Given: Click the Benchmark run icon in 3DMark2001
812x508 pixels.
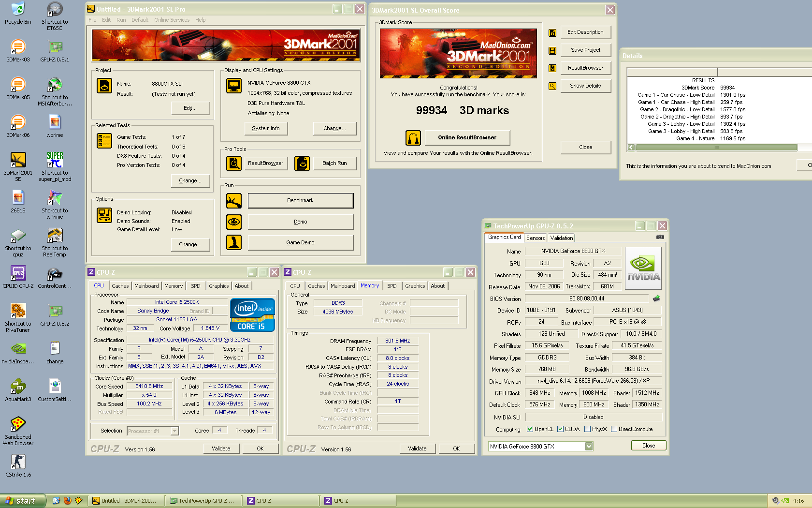Looking at the screenshot, I should [234, 200].
